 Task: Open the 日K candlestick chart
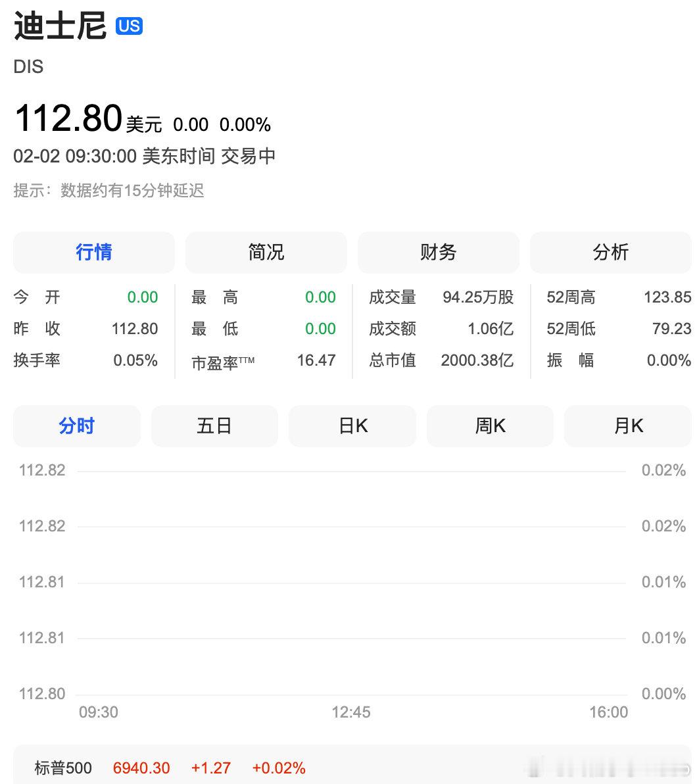(x=352, y=426)
